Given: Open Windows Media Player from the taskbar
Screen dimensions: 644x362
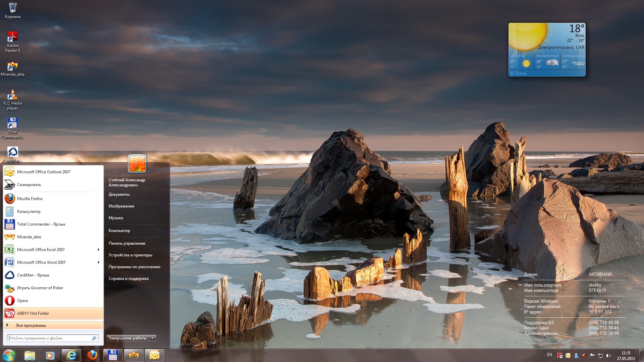Looking at the screenshot, I should coord(50,355).
